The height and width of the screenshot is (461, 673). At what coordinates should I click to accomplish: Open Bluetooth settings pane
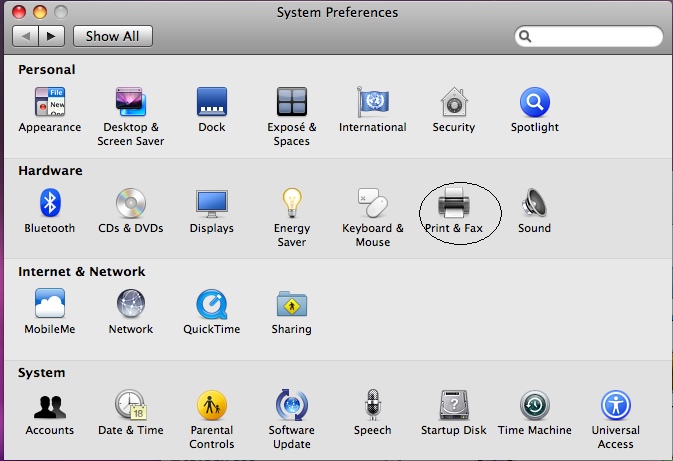(50, 204)
